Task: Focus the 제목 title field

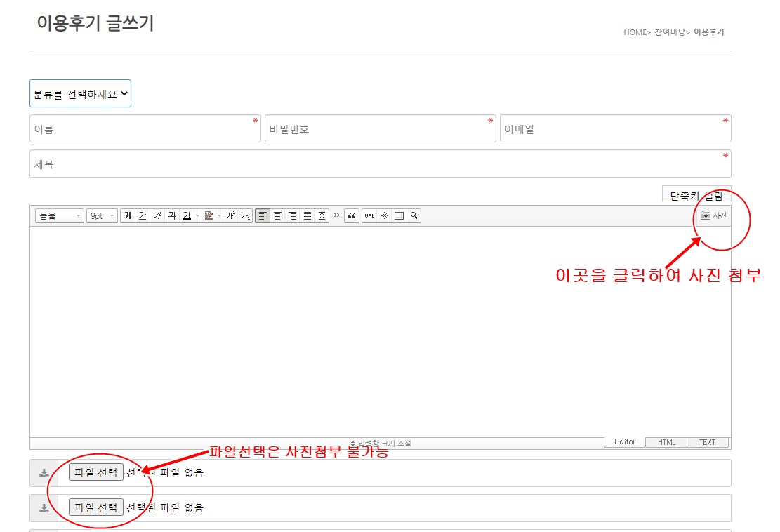Action: pos(380,164)
